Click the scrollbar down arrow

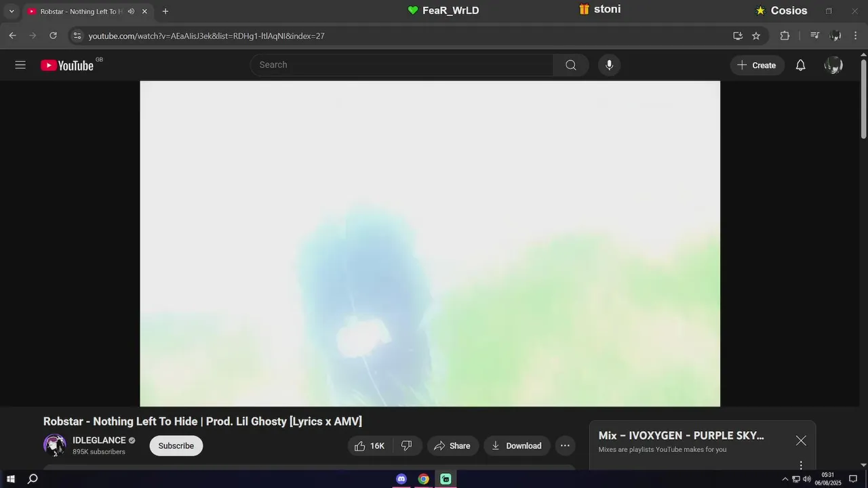tap(863, 464)
